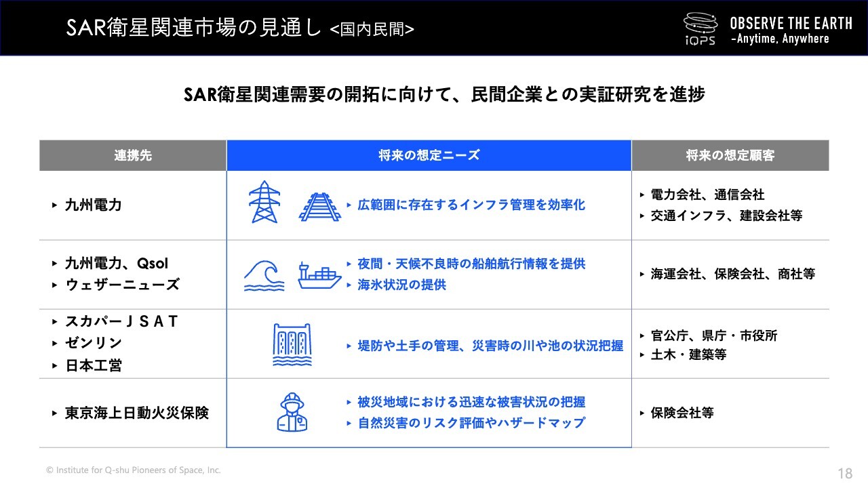Click the 海氷状況の提供 bullet
Screen dimensions: 868x488
coord(401,285)
